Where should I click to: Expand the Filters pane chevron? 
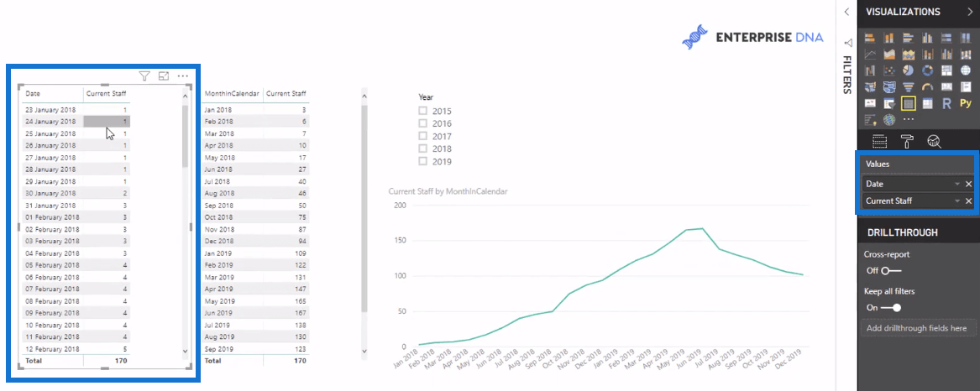(x=846, y=12)
